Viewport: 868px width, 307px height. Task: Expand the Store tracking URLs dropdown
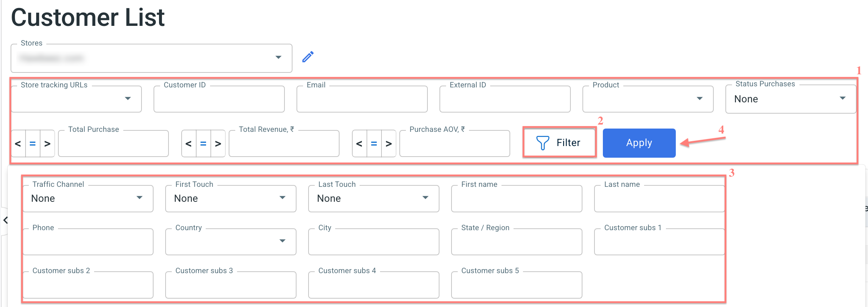pyautogui.click(x=76, y=99)
